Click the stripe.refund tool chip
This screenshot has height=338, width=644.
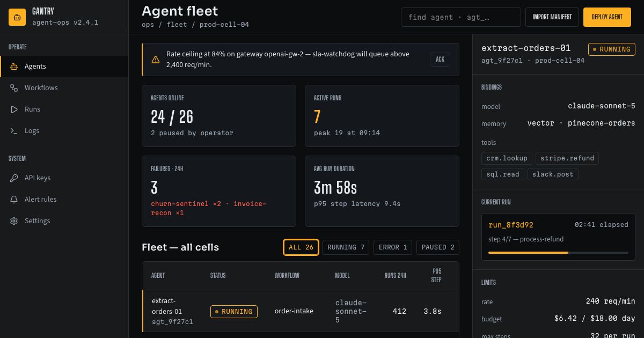coord(567,158)
